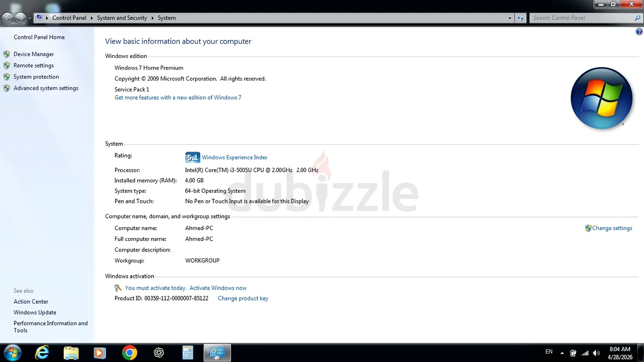
Task: Click the Windows Start orb
Action: click(12, 352)
